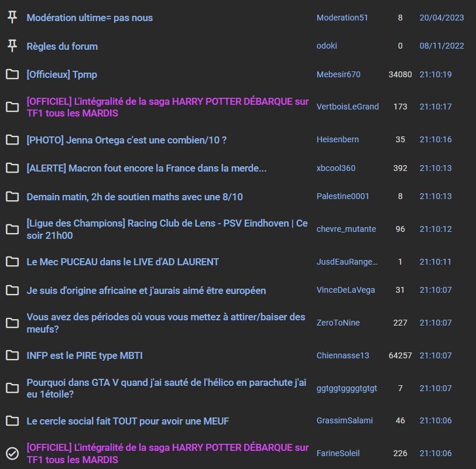Click reply count 392 on Macron row
Screen dimensions: 476x469
tap(400, 168)
